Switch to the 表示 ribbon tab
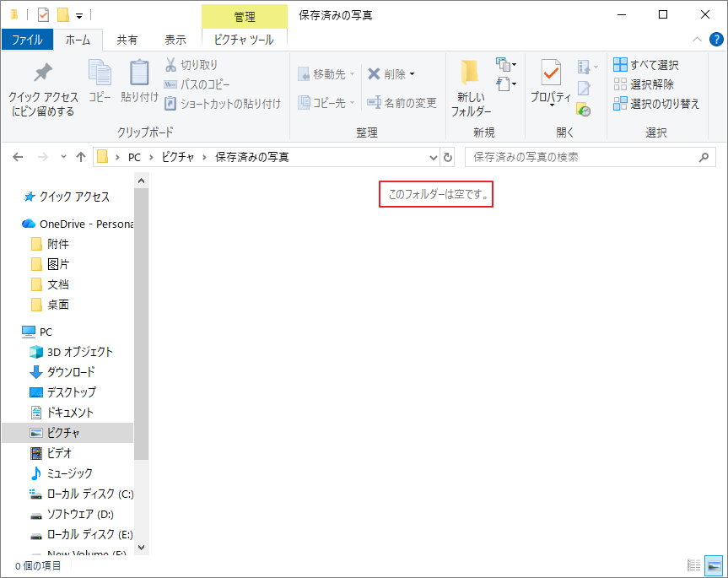 pos(176,38)
